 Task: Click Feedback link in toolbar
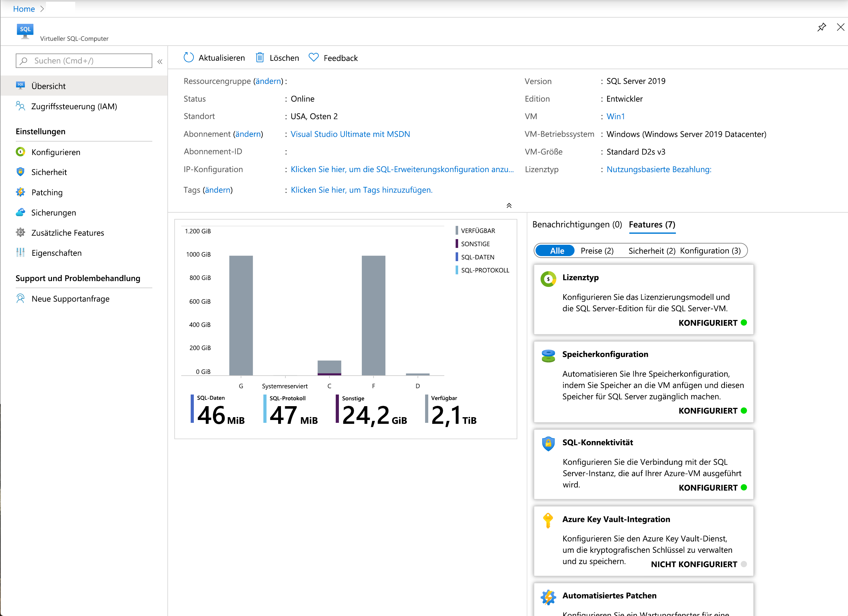pyautogui.click(x=333, y=58)
